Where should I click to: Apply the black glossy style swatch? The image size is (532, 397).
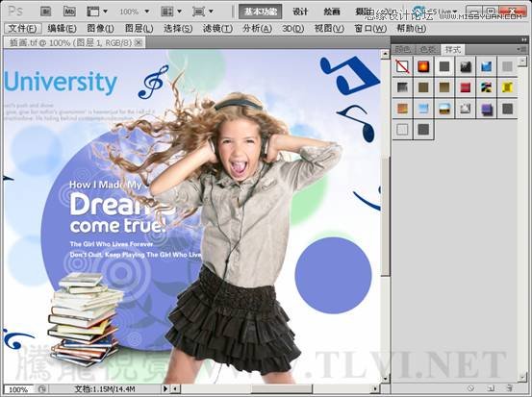coord(466,66)
